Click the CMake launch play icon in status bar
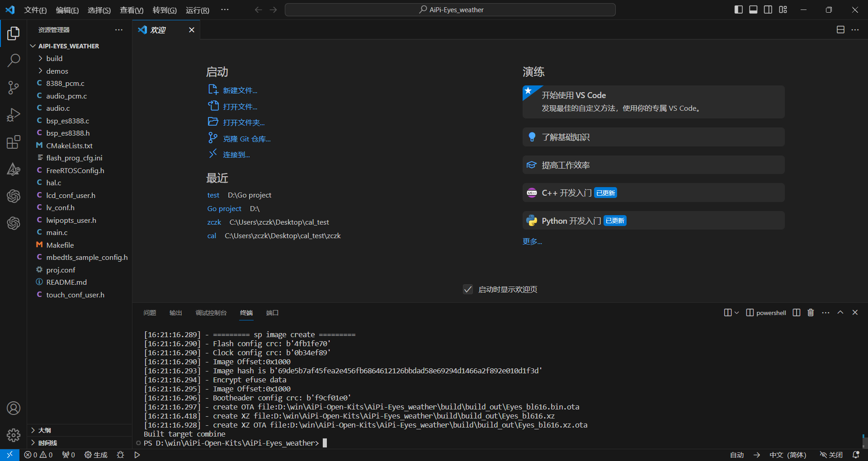The height and width of the screenshot is (461, 868). click(x=137, y=455)
